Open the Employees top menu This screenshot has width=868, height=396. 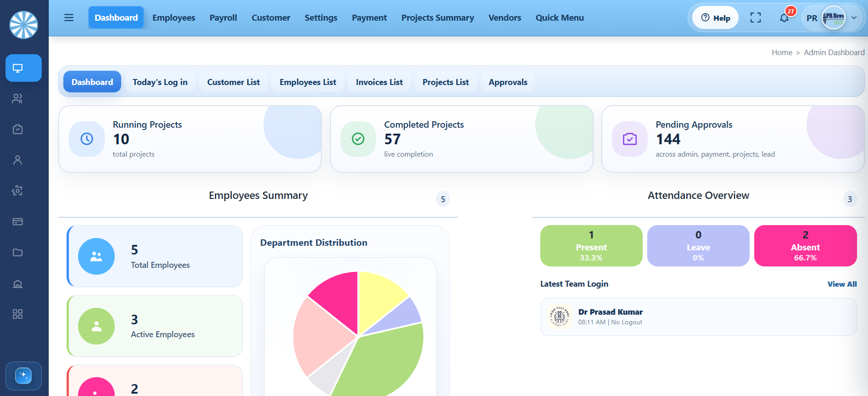[x=174, y=18]
